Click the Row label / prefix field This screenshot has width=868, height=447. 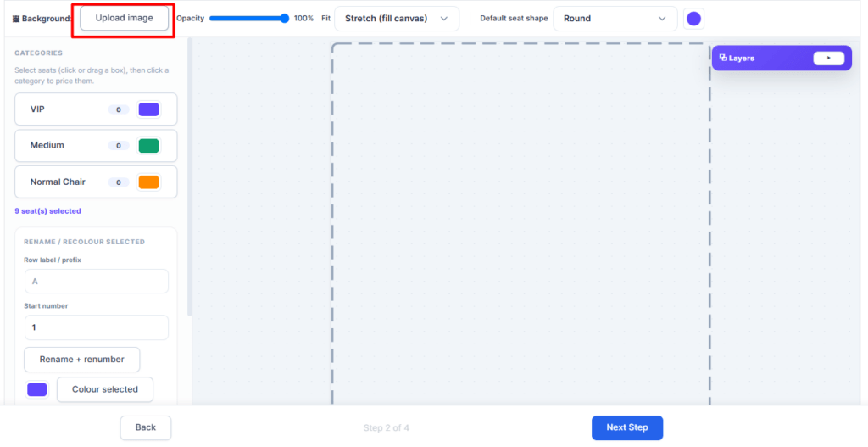point(97,282)
